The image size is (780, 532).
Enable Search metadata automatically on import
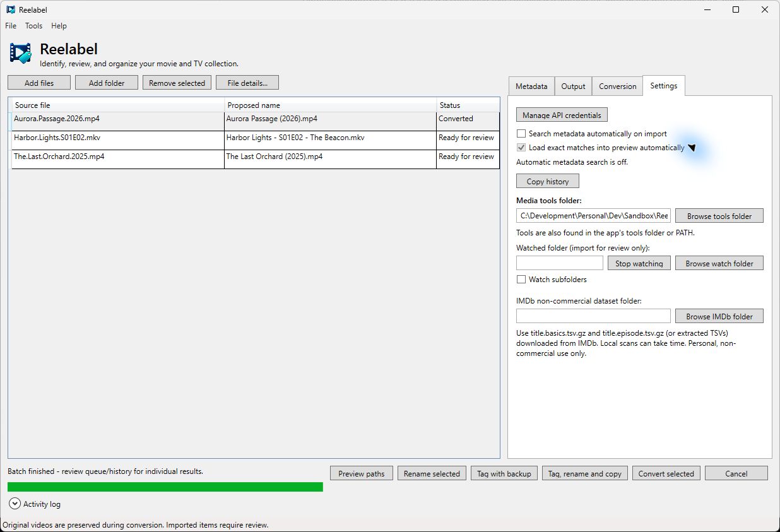click(521, 134)
